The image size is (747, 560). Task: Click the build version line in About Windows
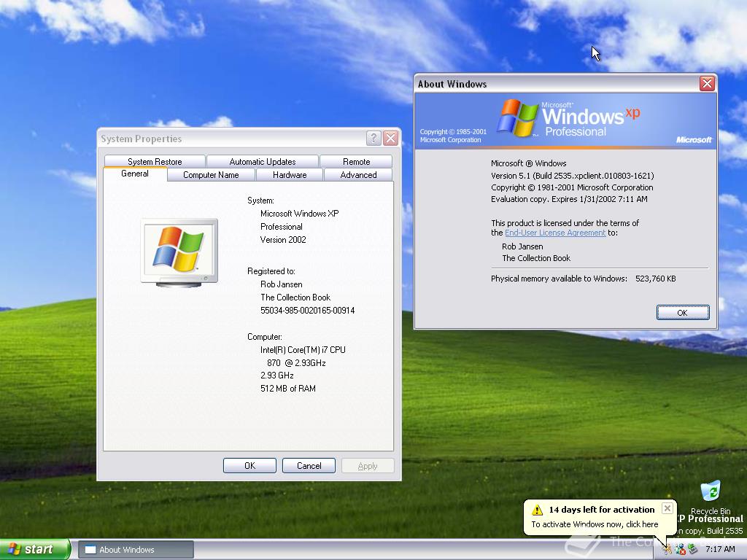(x=572, y=176)
